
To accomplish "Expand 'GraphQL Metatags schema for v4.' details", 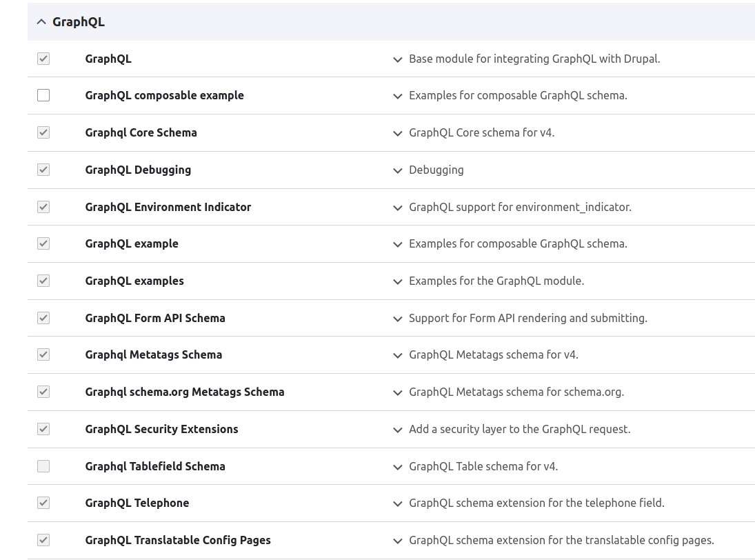I will (x=398, y=356).
